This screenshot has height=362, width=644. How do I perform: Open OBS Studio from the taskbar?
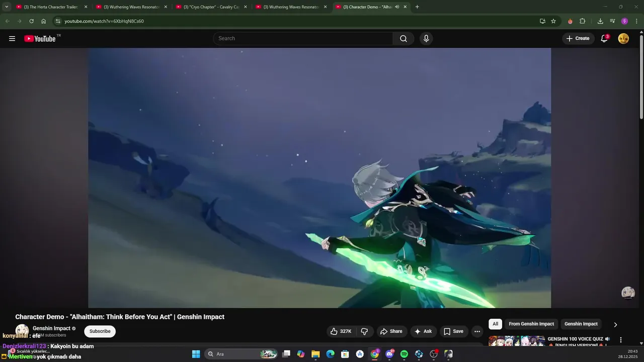(x=434, y=354)
